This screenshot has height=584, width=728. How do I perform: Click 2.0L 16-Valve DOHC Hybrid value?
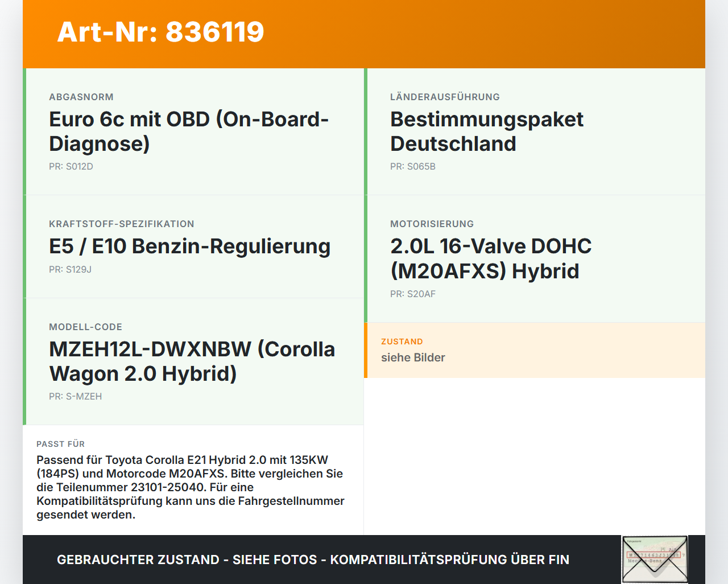pos(491,258)
